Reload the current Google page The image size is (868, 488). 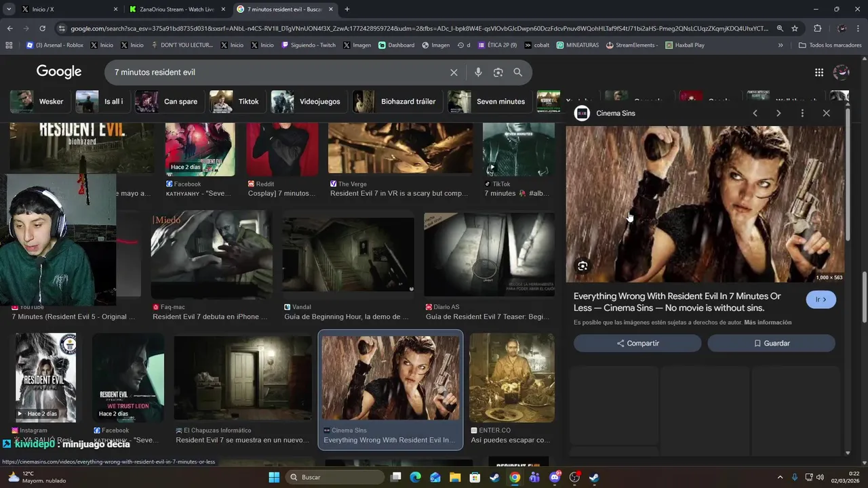point(42,28)
